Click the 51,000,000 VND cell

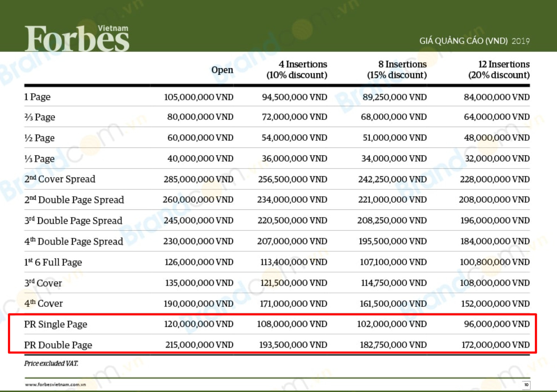tap(395, 138)
